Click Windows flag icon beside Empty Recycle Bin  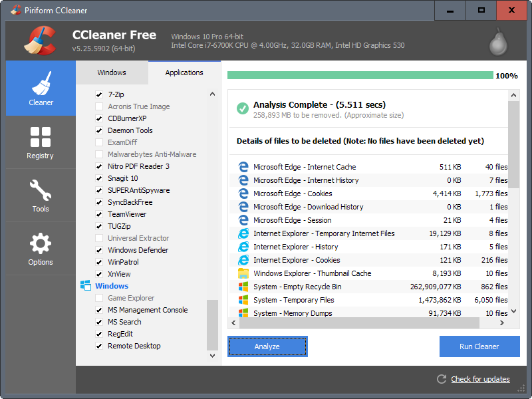pos(243,287)
